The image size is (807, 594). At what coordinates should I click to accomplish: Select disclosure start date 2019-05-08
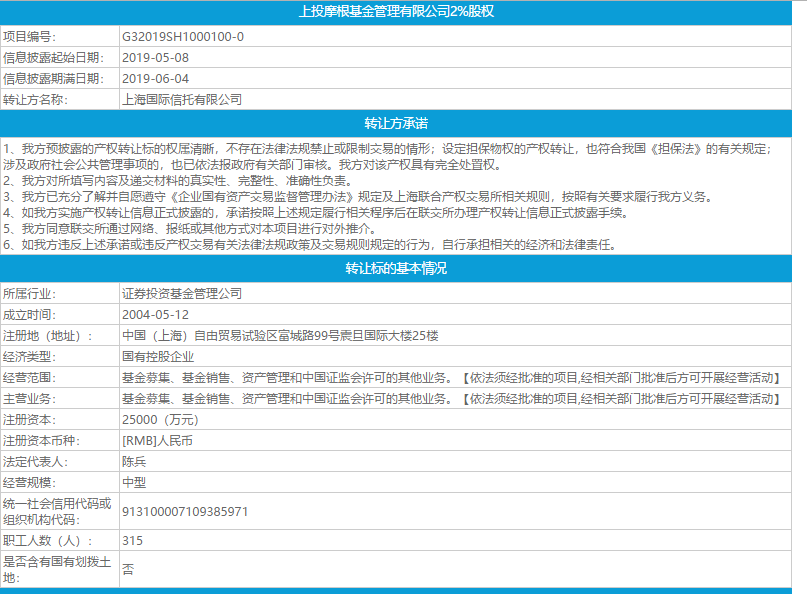[x=155, y=58]
